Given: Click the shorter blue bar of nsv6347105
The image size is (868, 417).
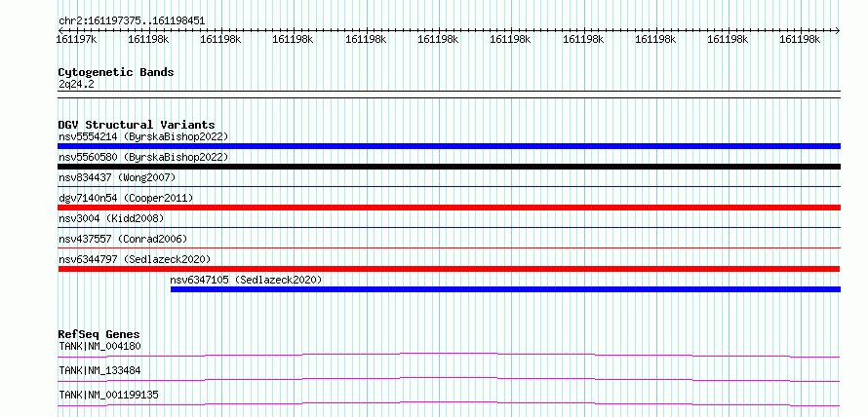Looking at the screenshot, I should [505, 289].
